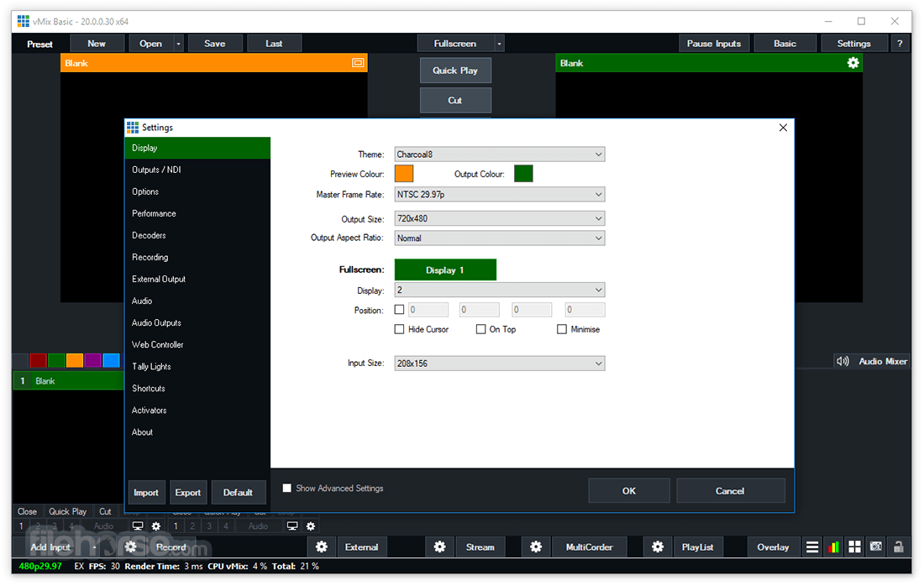Select the purple category color box
This screenshot has width=924, height=586.
pos(92,360)
